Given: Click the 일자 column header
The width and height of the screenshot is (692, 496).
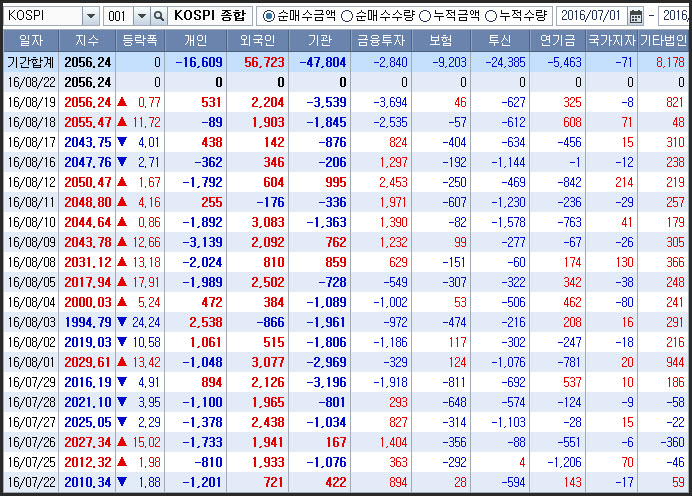Looking at the screenshot, I should [31, 41].
